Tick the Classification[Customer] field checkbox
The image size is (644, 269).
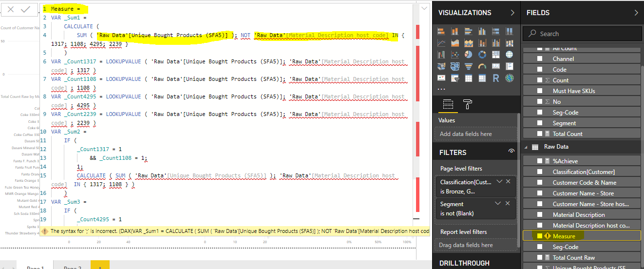click(x=539, y=172)
